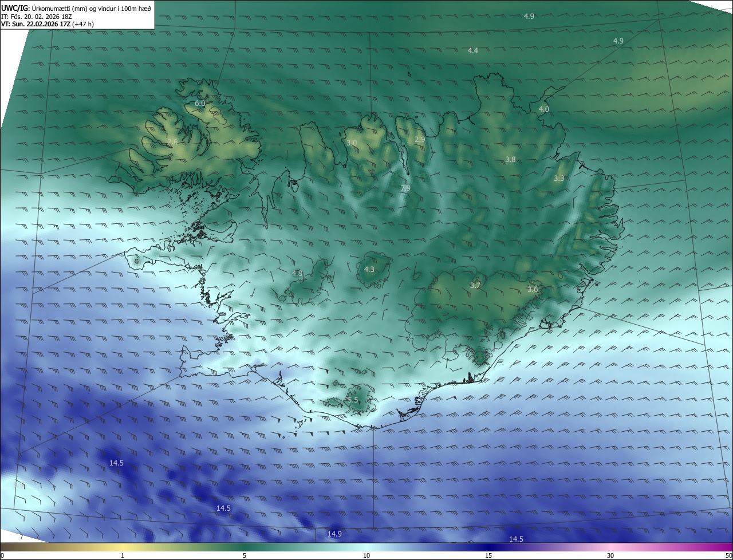
Task: Click the 6.0 value over the Westfjords
Action: (x=200, y=104)
